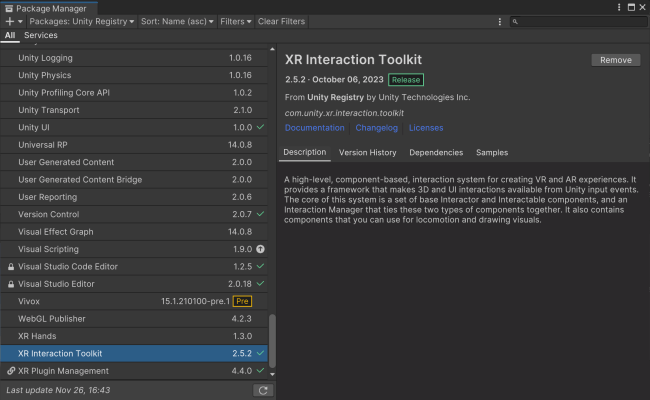Select the Visual Scripting package

[x=134, y=250]
